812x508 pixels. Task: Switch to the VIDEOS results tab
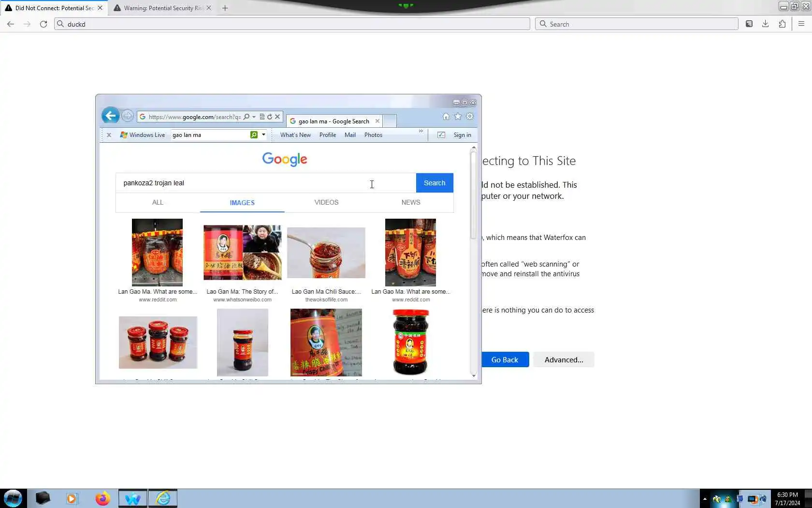(x=326, y=202)
